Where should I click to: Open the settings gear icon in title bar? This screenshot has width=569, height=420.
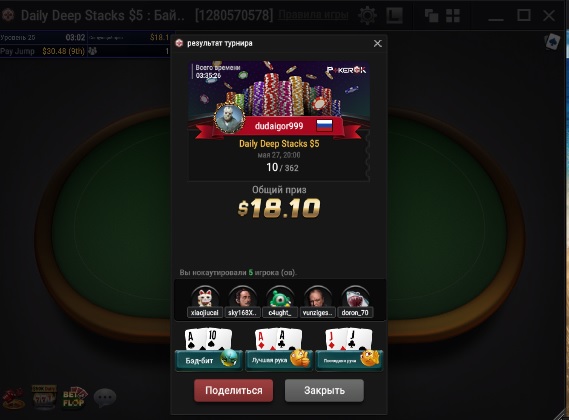click(368, 16)
